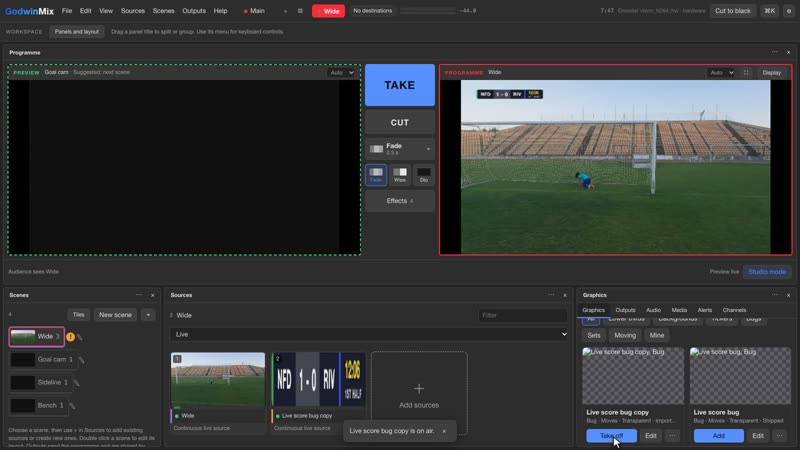Open settings gear icon in top bar
Image resolution: width=800 pixels, height=450 pixels.
point(789,11)
